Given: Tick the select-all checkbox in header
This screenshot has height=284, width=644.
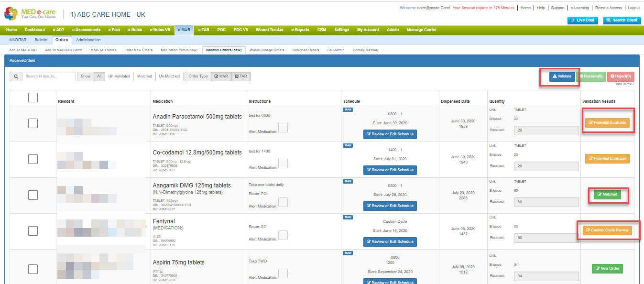Looking at the screenshot, I should (33, 98).
